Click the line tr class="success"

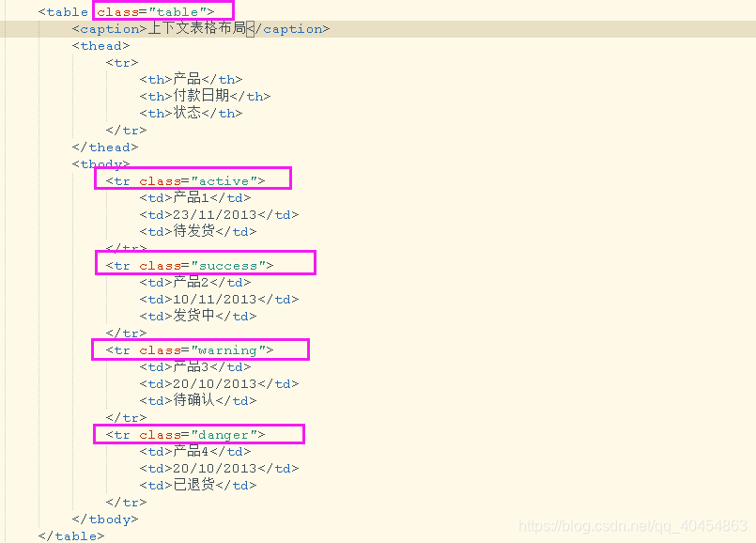190,266
